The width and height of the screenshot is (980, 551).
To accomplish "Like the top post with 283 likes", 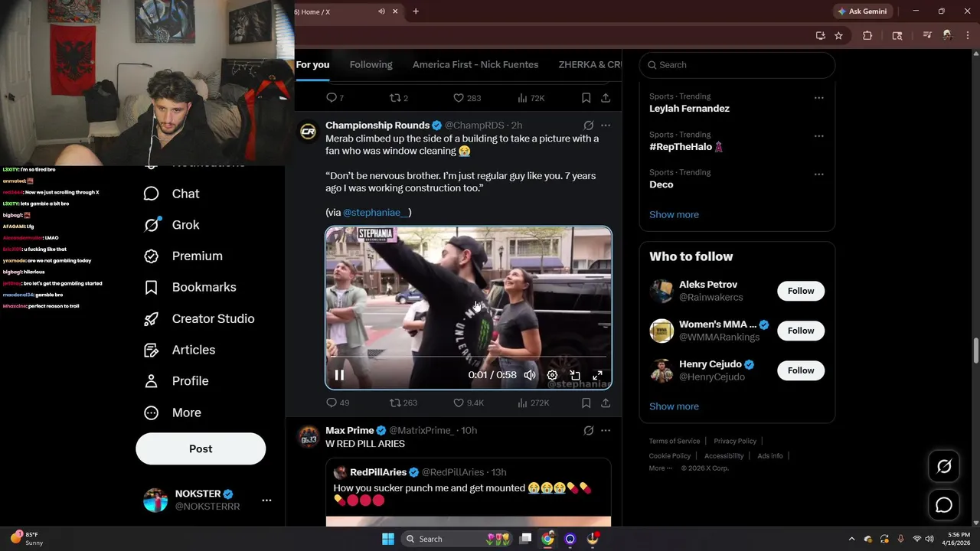I will (467, 98).
